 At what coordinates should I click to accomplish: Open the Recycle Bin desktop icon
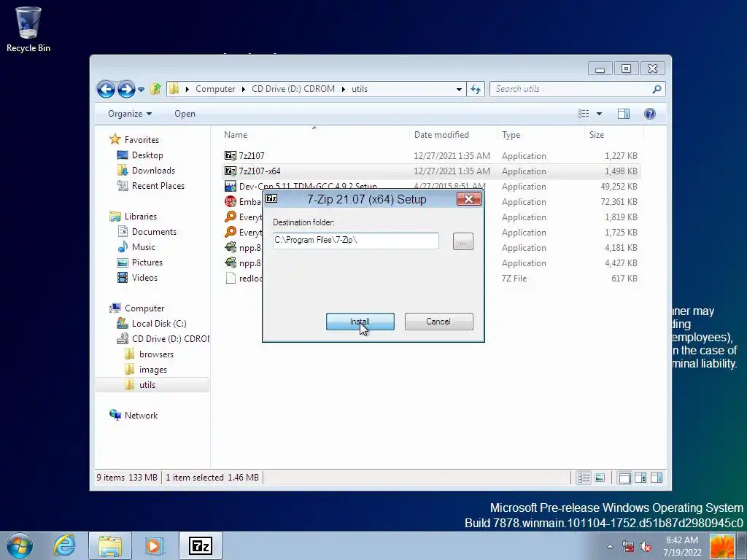tap(28, 28)
